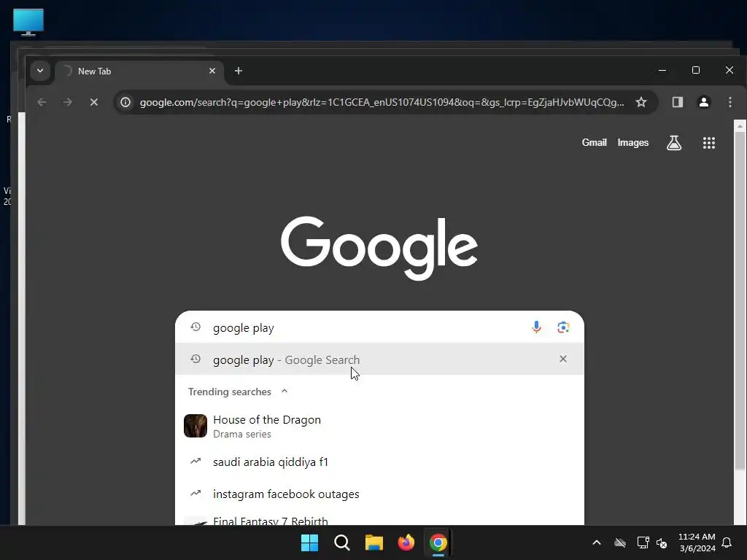Image resolution: width=747 pixels, height=560 pixels.
Task: Select instagram facebook outages suggestion
Action: click(379, 494)
